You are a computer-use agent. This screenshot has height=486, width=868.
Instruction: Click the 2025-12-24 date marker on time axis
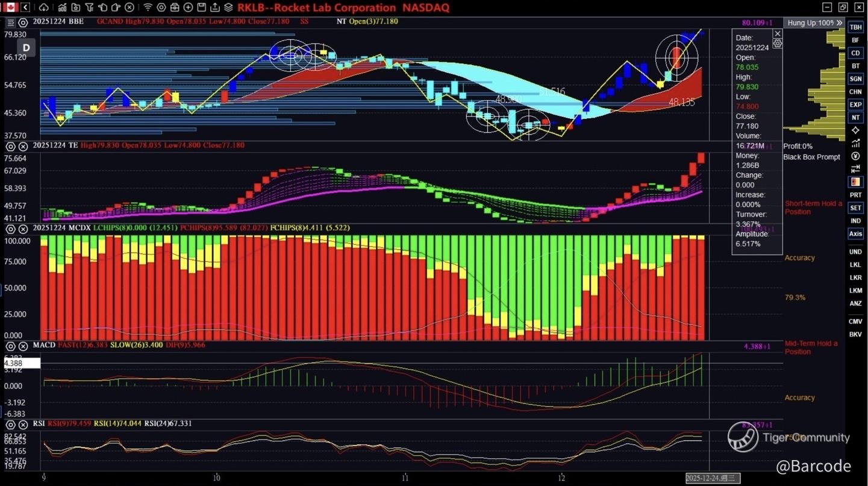coord(713,478)
